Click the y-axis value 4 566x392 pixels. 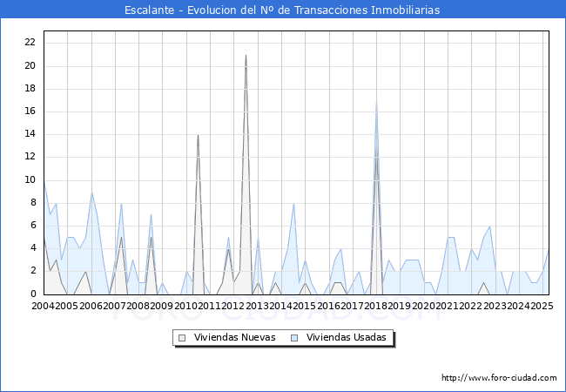pyautogui.click(x=34, y=248)
